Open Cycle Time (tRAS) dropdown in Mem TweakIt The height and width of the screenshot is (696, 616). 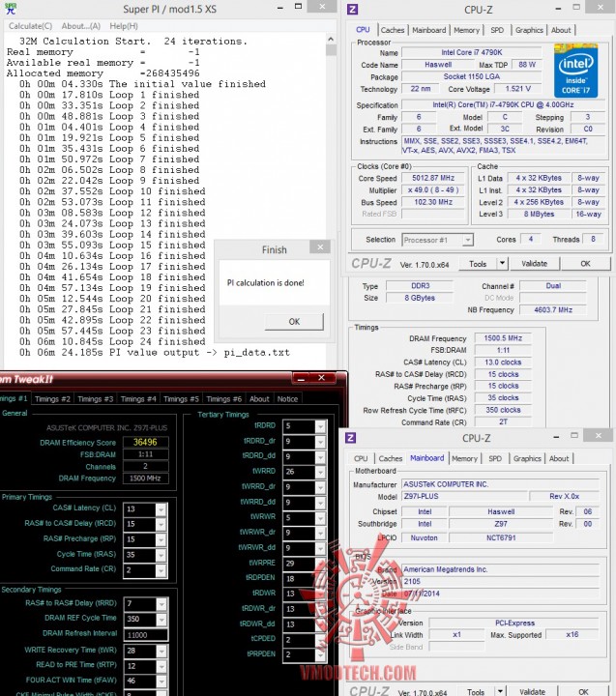pos(161,555)
